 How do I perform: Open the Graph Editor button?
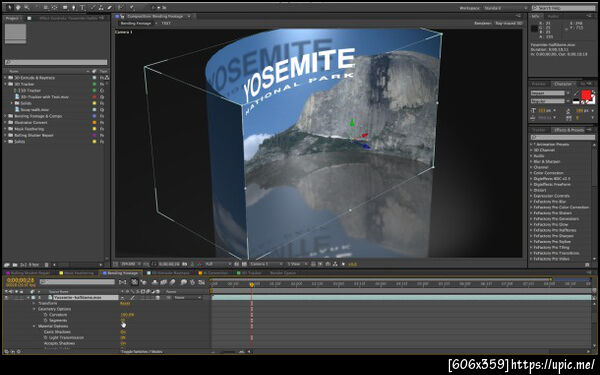[202, 282]
